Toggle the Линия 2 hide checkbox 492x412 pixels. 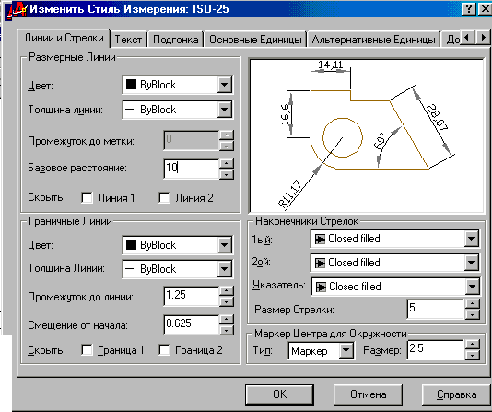(164, 198)
